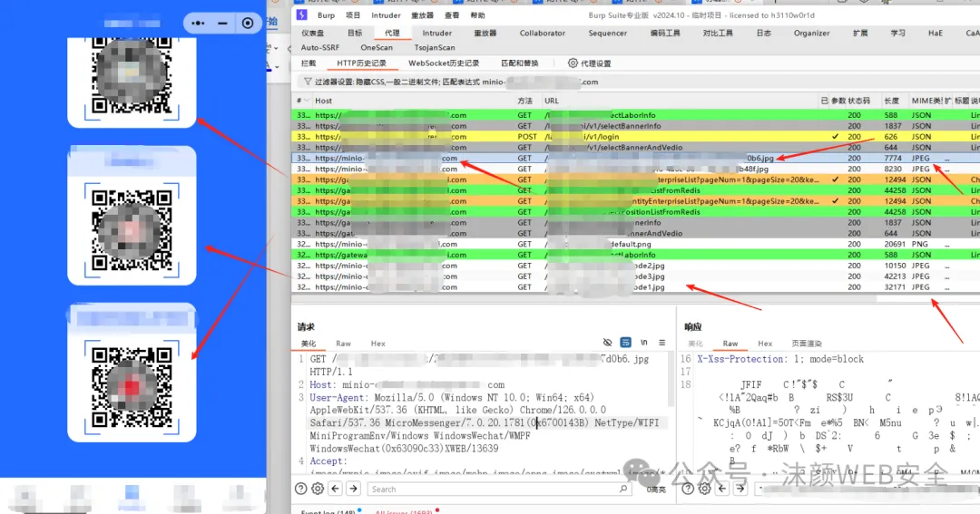Select the row ending in default.png
Screen dimensions: 980x514
click(635, 244)
